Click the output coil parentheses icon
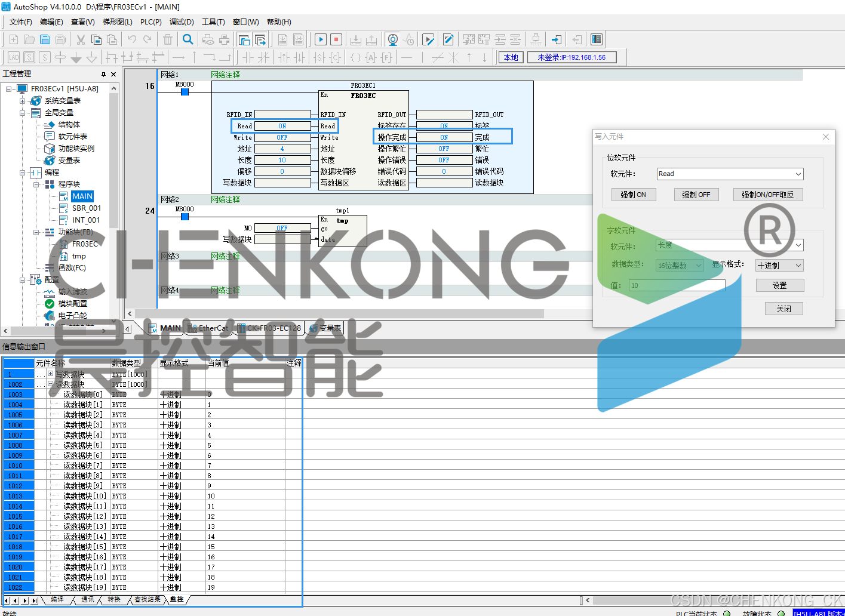Screen dimensions: 845x616 [x=356, y=57]
